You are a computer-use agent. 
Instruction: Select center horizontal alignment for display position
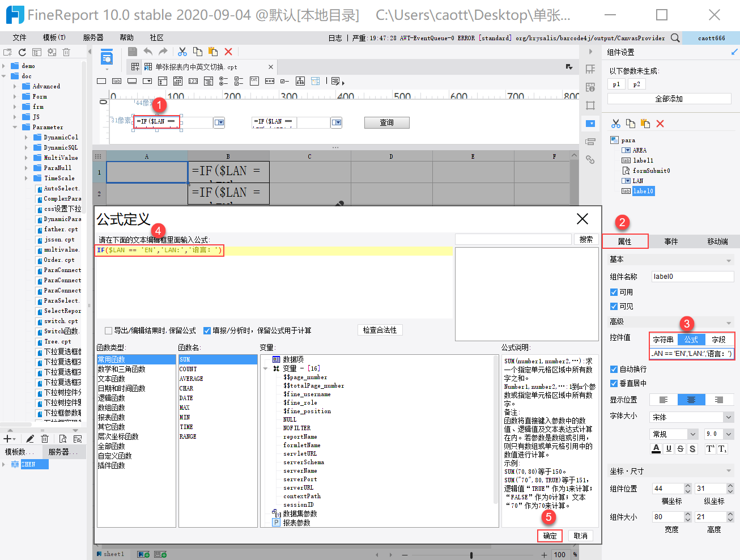tap(691, 400)
